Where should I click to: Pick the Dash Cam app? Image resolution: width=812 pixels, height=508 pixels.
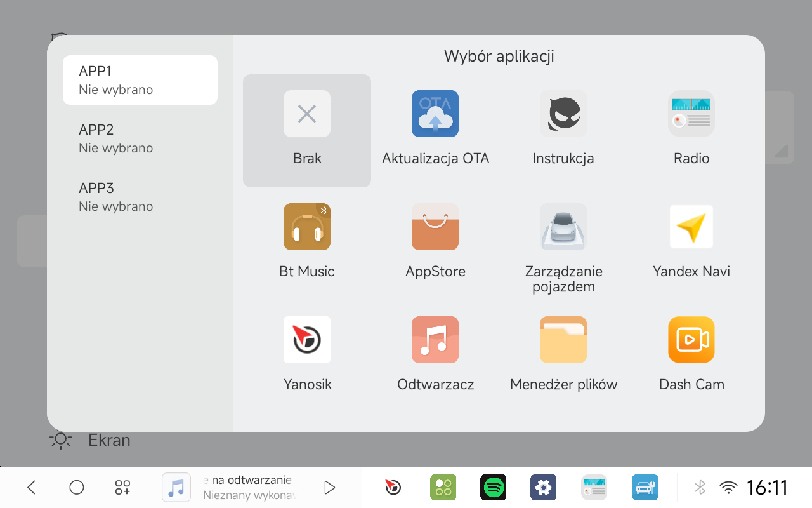[691, 340]
